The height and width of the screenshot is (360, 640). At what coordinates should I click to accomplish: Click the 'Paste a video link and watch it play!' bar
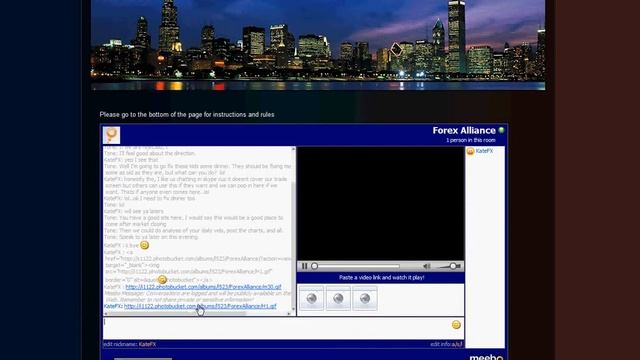tap(380, 278)
